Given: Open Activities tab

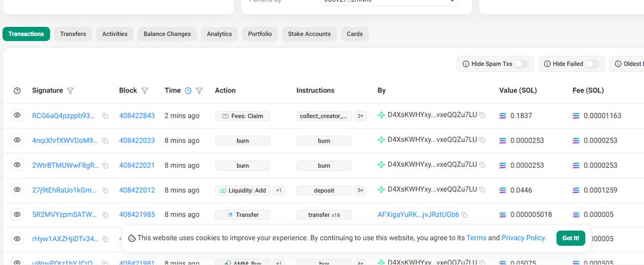Looking at the screenshot, I should tap(115, 34).
